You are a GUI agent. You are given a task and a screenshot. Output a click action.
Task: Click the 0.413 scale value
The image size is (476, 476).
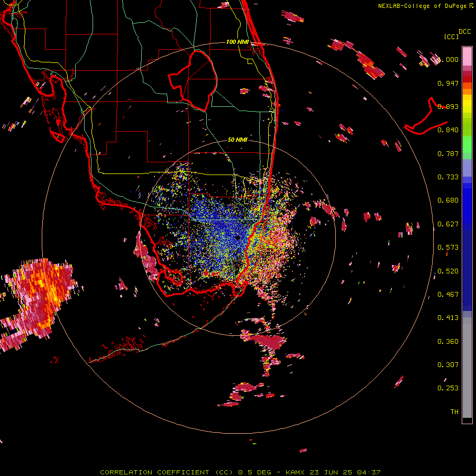coord(448,318)
